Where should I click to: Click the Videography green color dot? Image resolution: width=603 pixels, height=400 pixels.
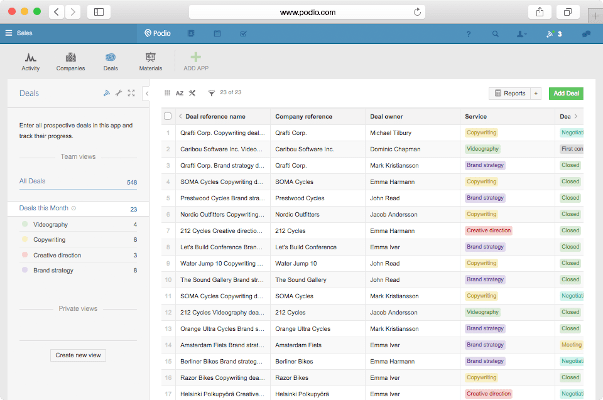click(25, 224)
